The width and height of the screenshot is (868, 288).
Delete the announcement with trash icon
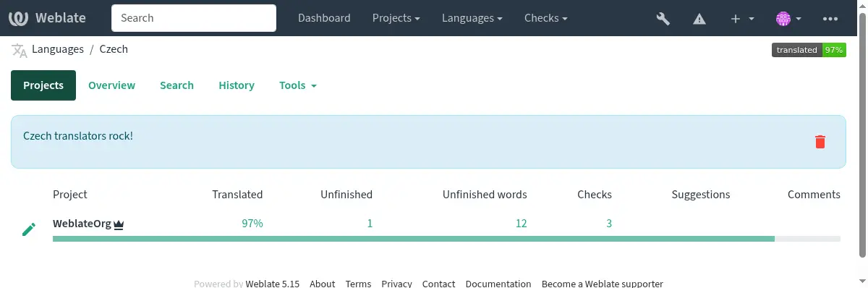pyautogui.click(x=820, y=142)
